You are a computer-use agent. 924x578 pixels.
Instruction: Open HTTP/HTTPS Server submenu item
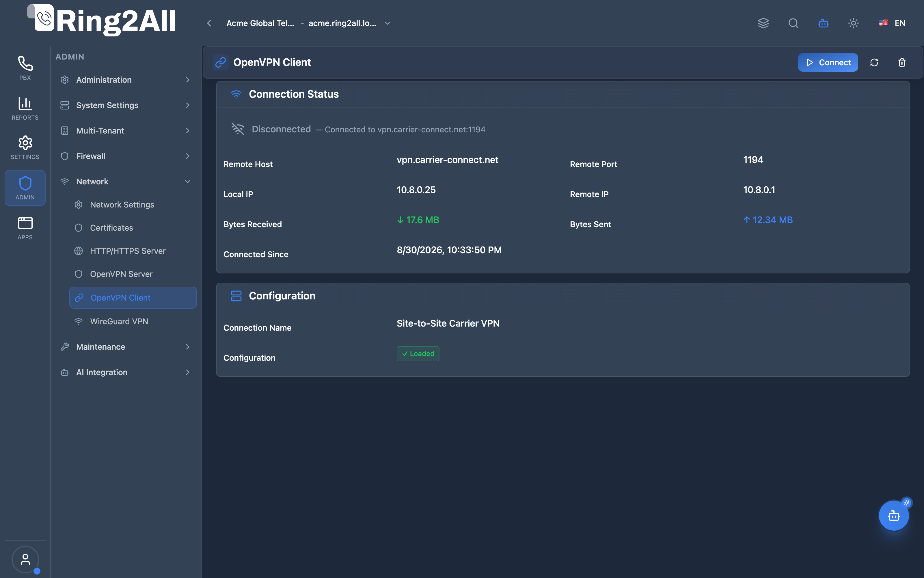click(133, 251)
